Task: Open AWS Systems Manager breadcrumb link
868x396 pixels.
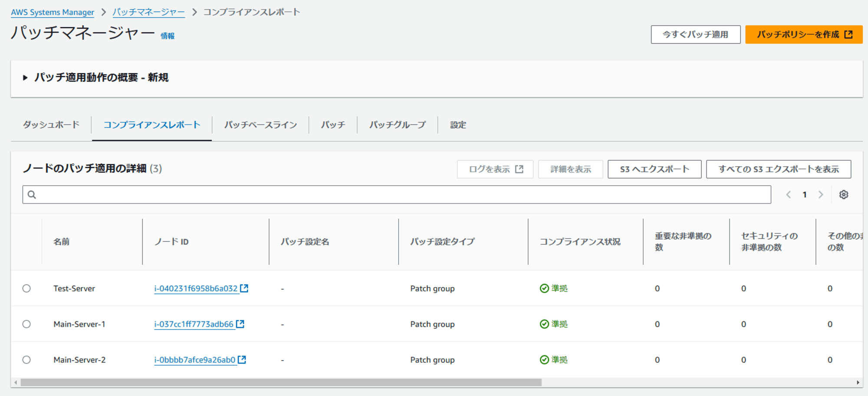Action: point(53,12)
